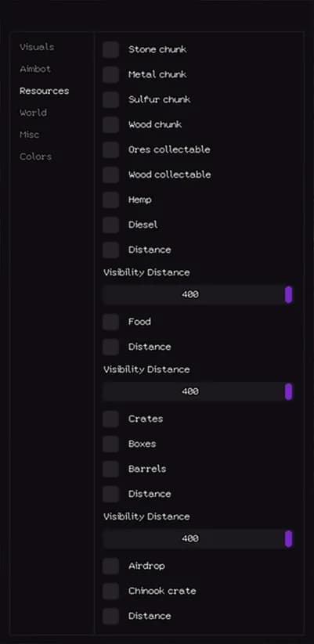The image size is (314, 644).
Task: Open the Visuals tab
Action: [37, 47]
